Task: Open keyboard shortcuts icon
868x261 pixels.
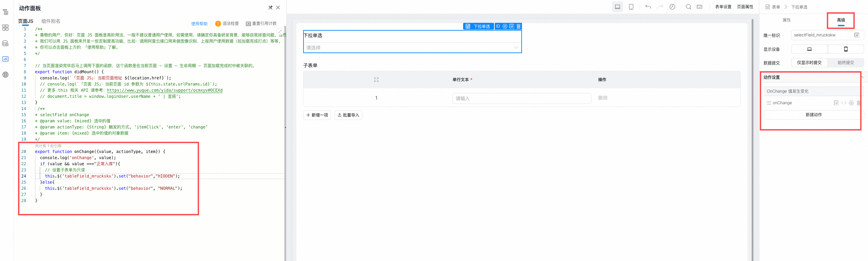Action: click(700, 7)
